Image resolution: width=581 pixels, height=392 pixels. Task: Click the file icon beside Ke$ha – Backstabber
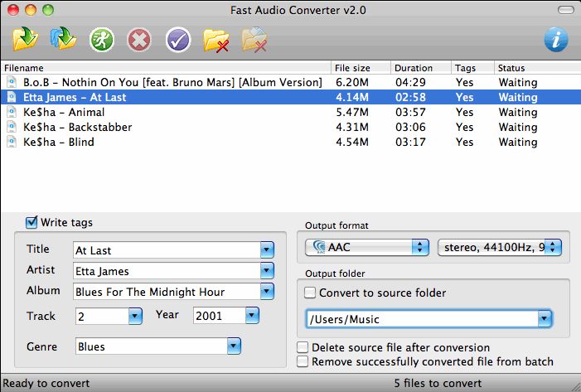coord(12,127)
